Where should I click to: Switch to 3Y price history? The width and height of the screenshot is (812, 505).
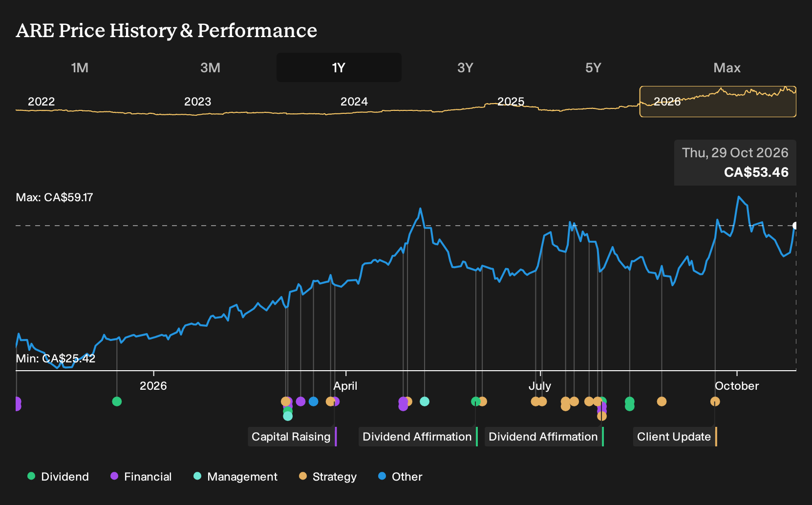[465, 67]
